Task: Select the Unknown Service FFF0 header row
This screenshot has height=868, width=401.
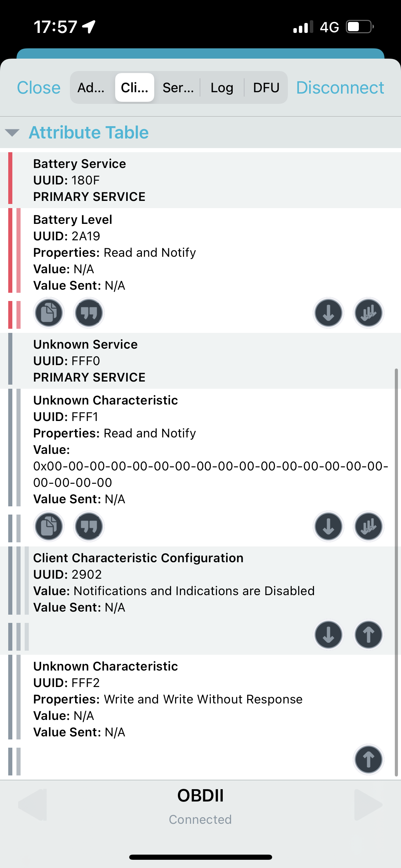Action: (x=200, y=361)
